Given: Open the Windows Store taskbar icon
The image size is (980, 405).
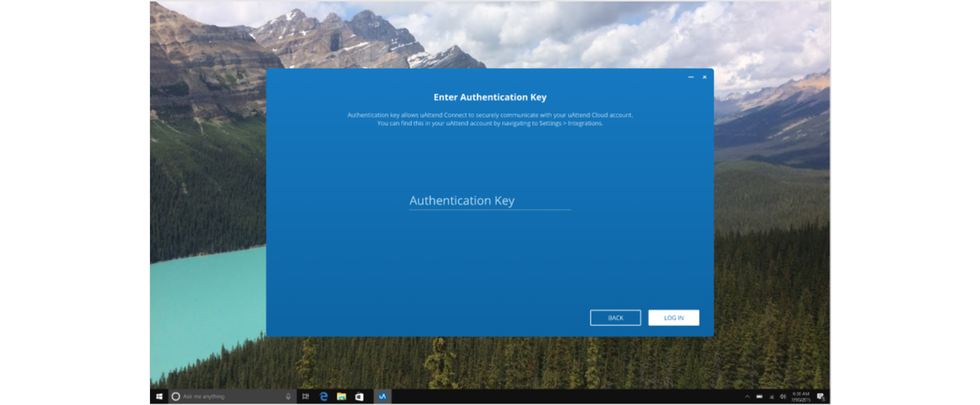Looking at the screenshot, I should pyautogui.click(x=359, y=396).
